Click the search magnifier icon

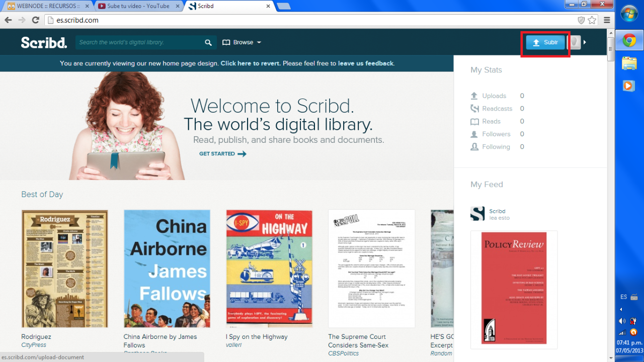click(x=208, y=43)
